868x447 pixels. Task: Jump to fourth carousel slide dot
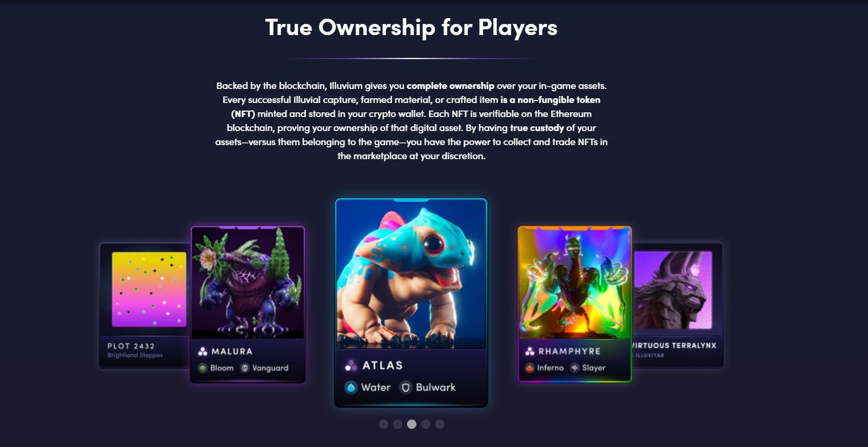[x=426, y=424]
